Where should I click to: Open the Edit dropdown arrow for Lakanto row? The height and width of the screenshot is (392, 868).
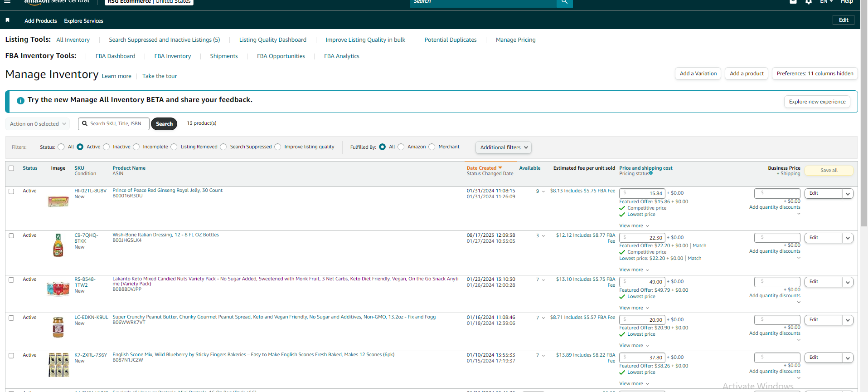(x=848, y=282)
